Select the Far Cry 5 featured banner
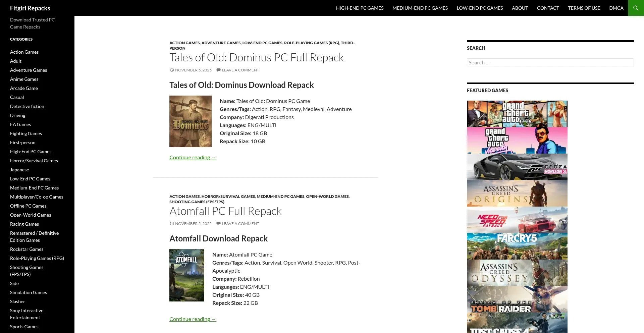The image size is (644, 333). point(517,246)
